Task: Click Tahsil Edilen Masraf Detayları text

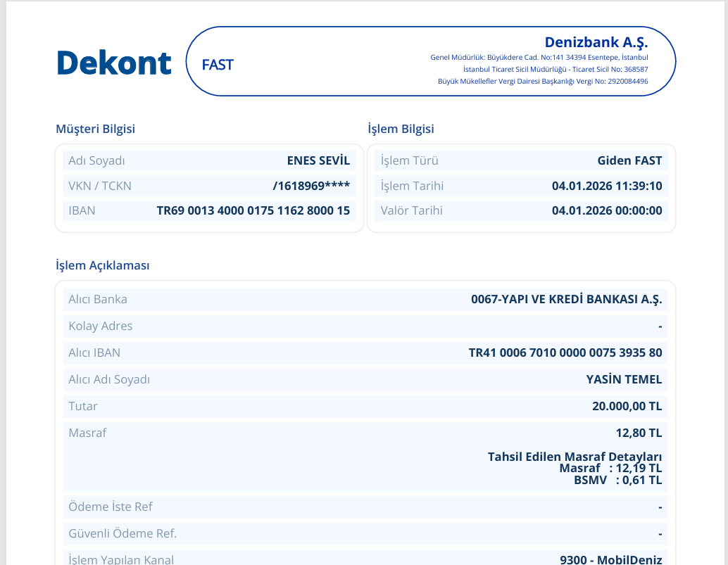Action: [575, 457]
